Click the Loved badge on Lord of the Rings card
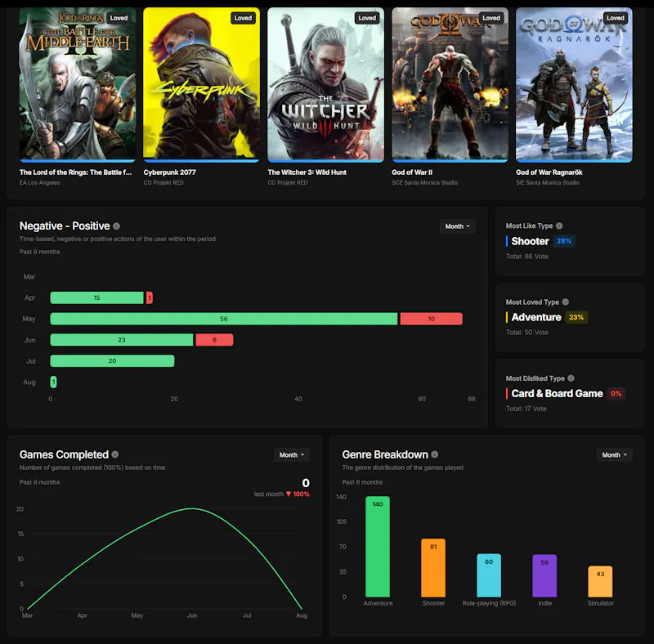The image size is (654, 644). click(119, 18)
